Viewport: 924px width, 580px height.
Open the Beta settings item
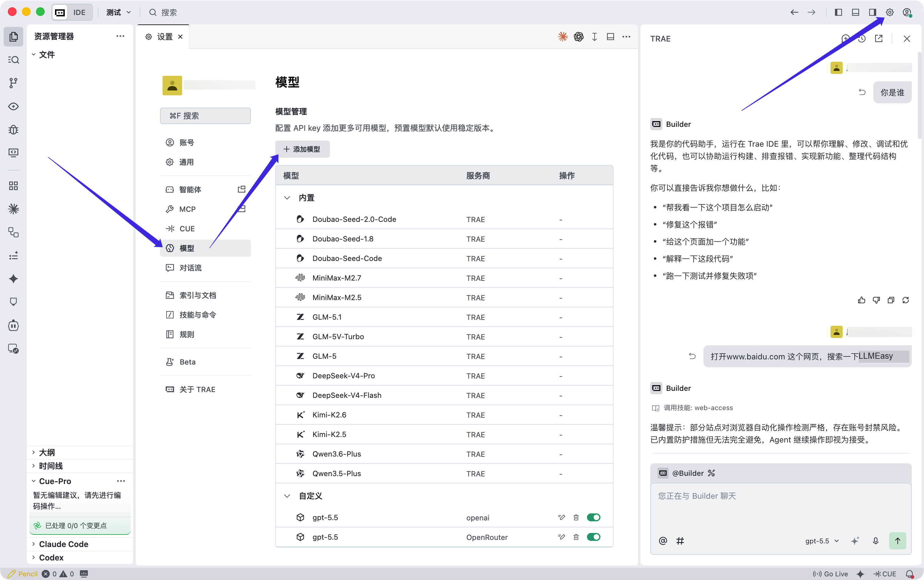(x=205, y=362)
